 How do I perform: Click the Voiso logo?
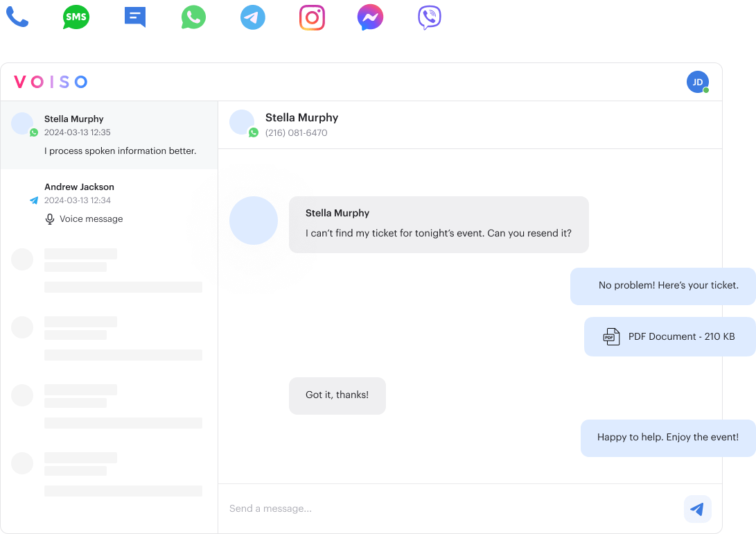(x=51, y=82)
